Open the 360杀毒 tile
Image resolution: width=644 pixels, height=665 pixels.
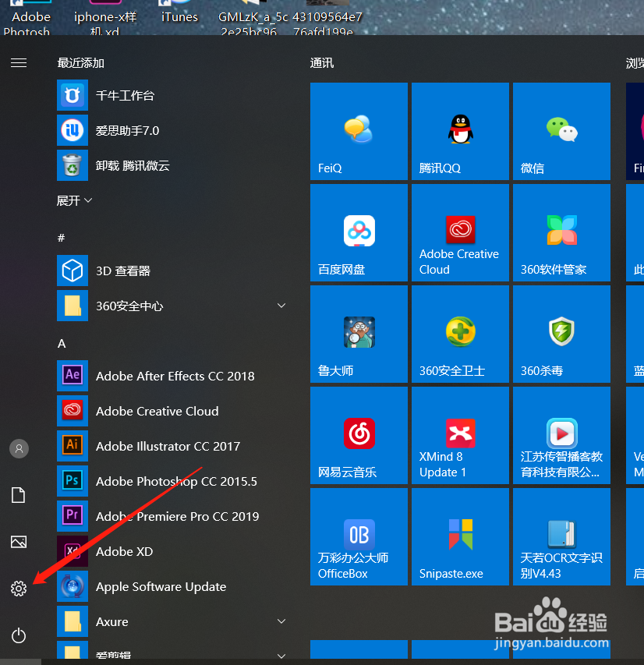coord(561,334)
